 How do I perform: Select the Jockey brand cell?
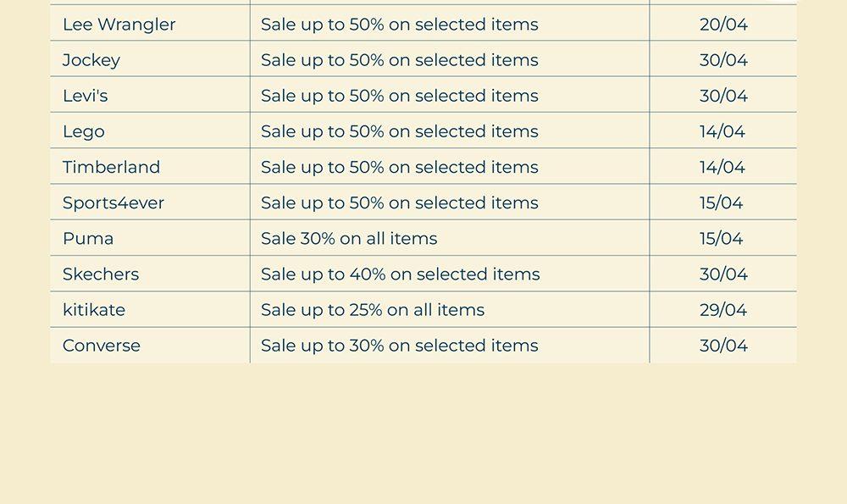91,60
